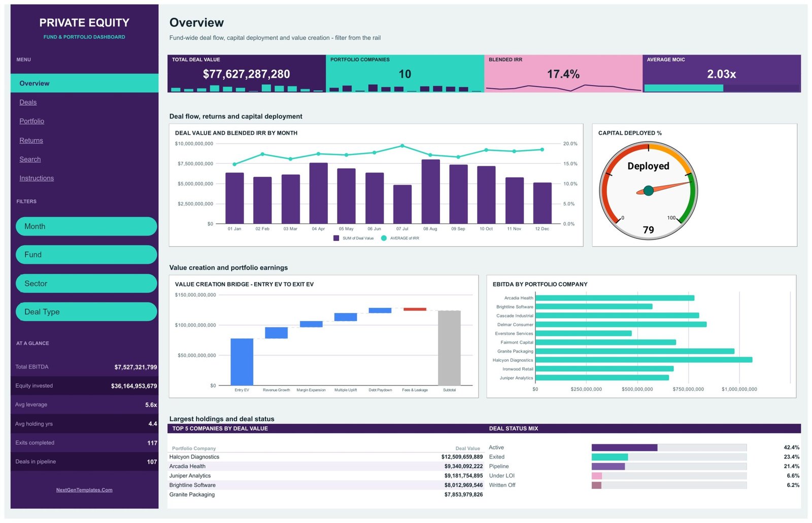Click the deal value $7,853,979,826

pos(463,495)
